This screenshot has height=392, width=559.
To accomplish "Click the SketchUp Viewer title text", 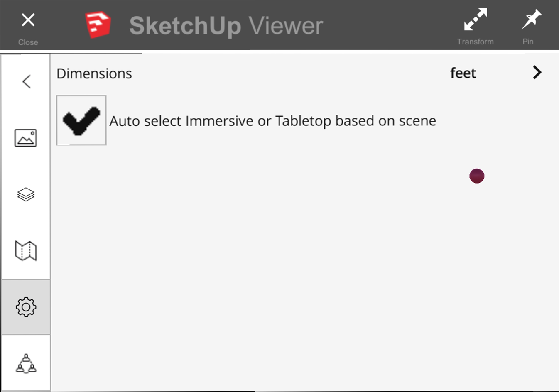I will (x=226, y=26).
